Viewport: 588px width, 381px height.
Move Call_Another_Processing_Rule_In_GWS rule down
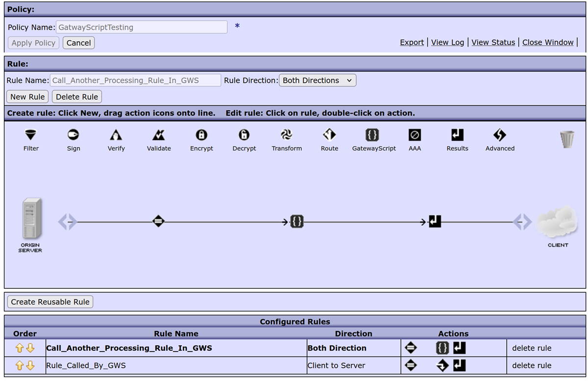click(30, 348)
